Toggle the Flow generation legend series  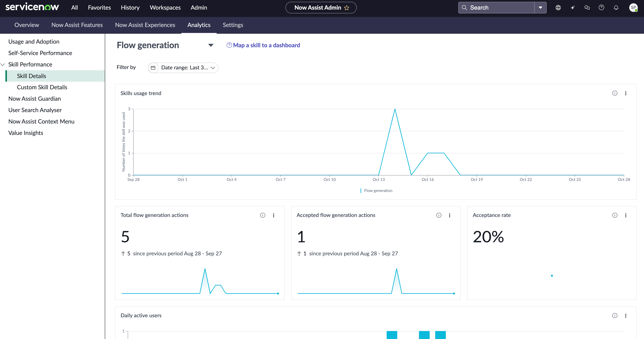(x=376, y=191)
